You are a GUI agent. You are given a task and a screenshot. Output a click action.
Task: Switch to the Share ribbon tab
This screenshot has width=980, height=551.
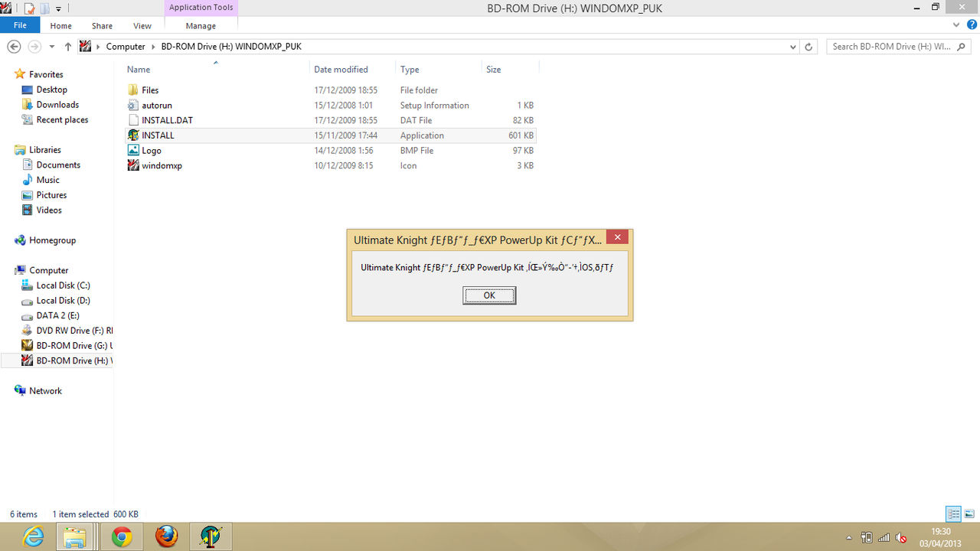click(102, 25)
